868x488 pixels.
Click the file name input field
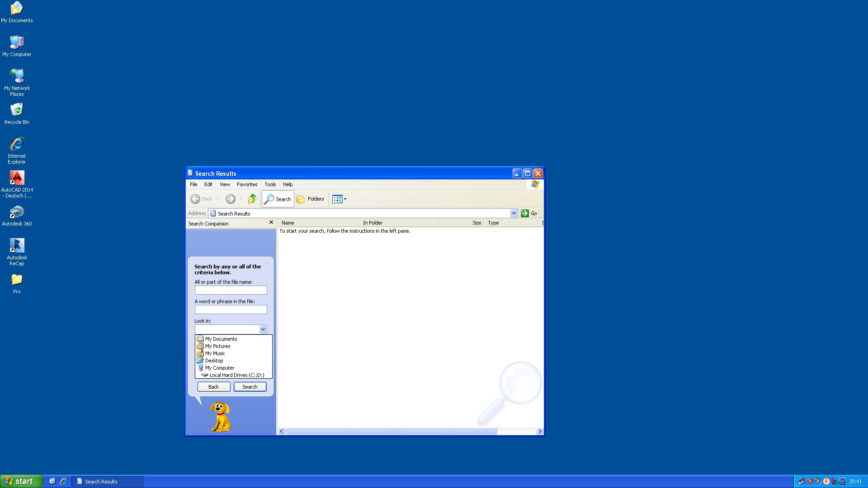[x=231, y=290]
